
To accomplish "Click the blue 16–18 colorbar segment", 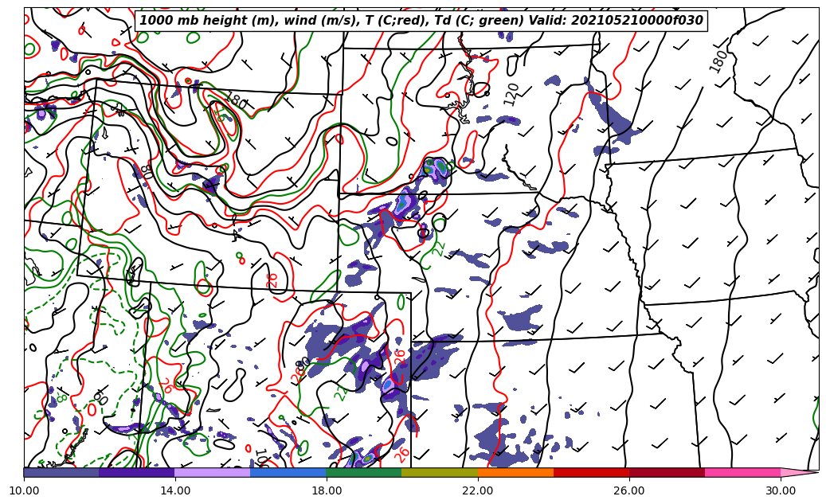I will pos(288,472).
